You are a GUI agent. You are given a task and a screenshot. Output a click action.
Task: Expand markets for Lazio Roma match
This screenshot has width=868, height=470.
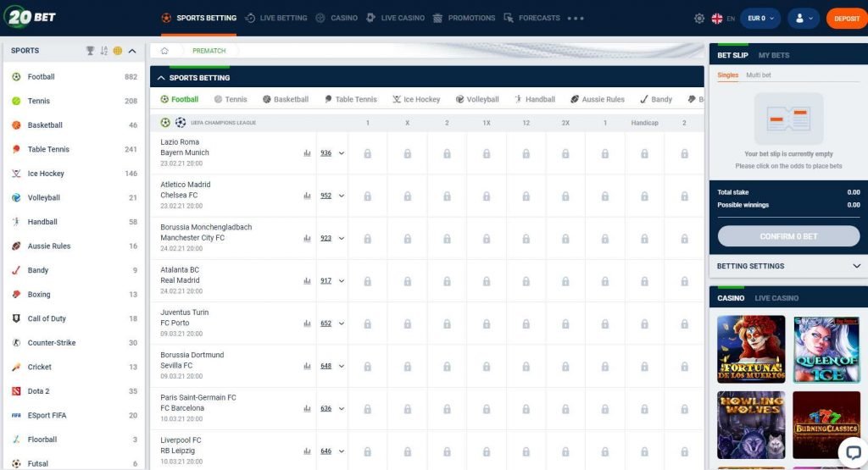click(342, 153)
